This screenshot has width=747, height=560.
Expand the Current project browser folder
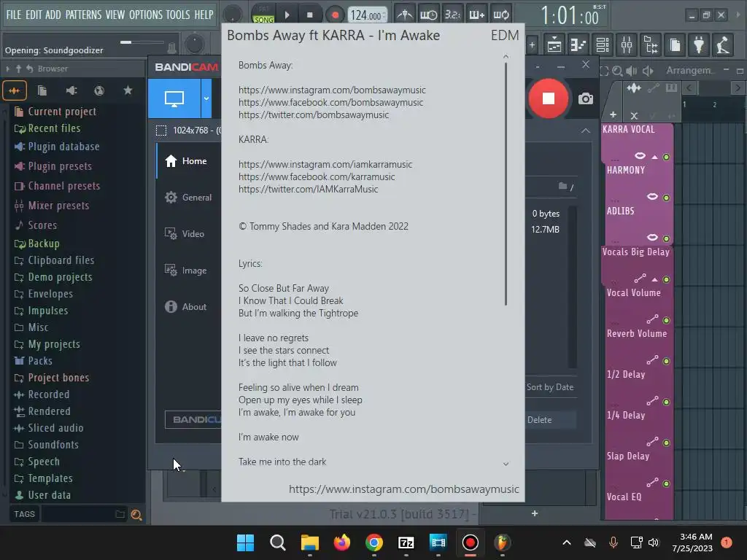pos(55,112)
